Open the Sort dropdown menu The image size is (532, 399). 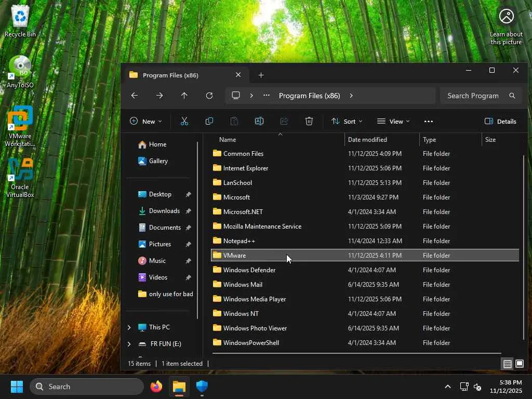click(x=347, y=122)
